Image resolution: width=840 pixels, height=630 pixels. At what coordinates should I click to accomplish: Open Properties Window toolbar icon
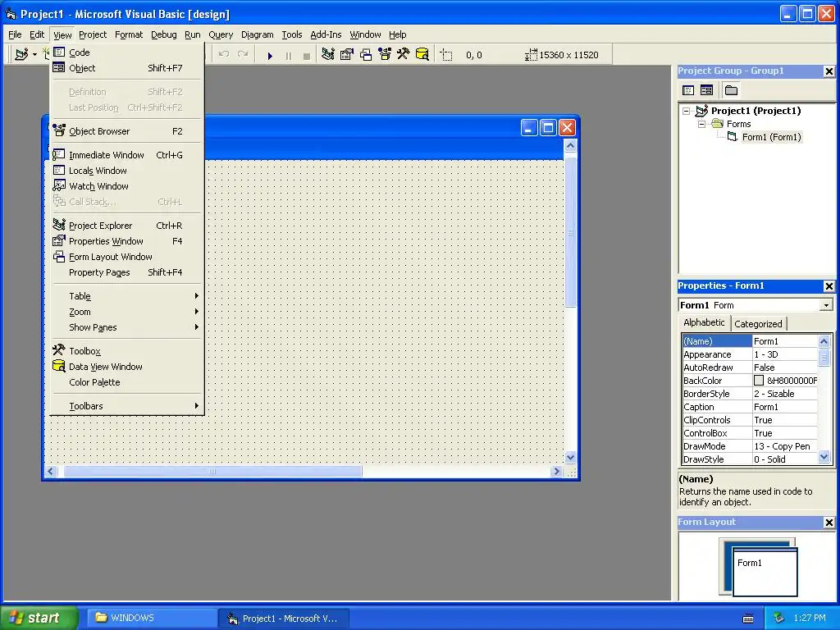tap(347, 55)
